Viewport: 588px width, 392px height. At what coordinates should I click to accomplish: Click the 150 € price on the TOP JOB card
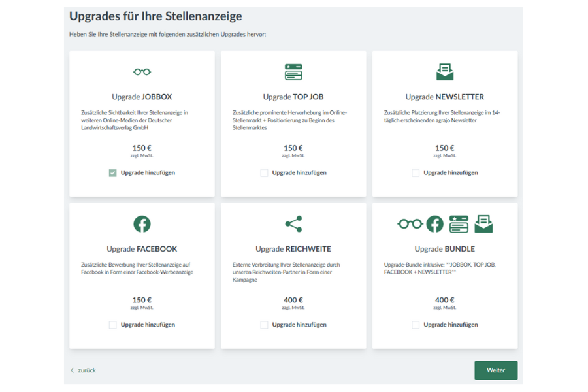pos(293,148)
